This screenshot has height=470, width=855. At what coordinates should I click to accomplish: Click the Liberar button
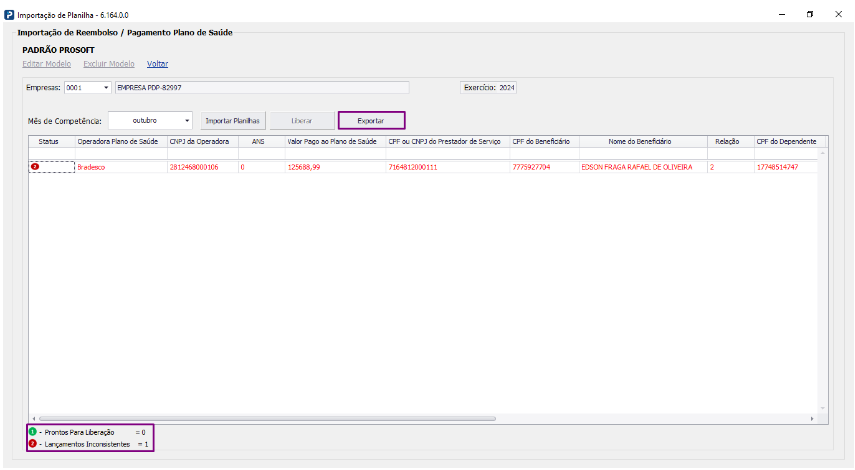[301, 121]
